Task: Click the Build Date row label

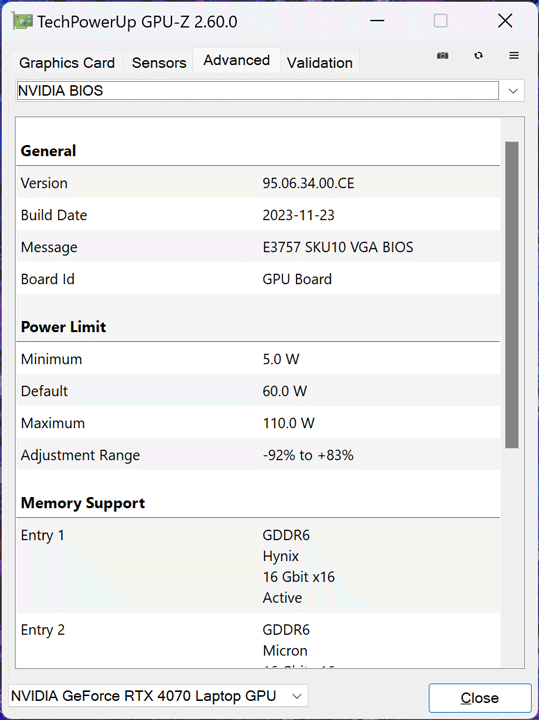Action: [54, 215]
